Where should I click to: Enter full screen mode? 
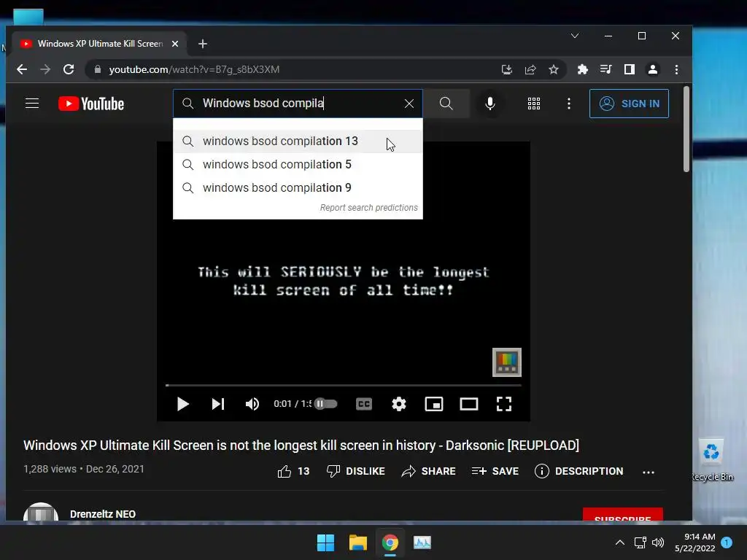[x=504, y=404]
